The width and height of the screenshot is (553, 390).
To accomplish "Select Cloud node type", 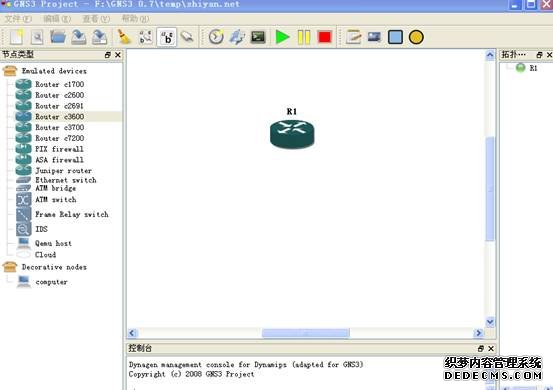I will (x=45, y=255).
